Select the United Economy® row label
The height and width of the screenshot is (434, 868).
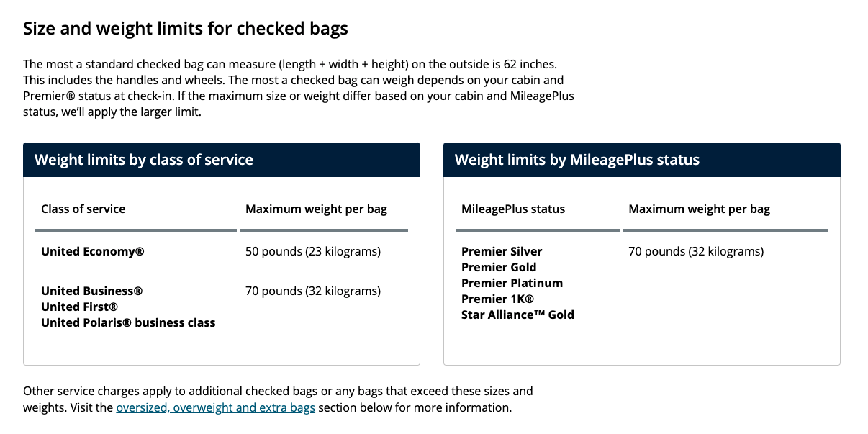click(x=93, y=251)
